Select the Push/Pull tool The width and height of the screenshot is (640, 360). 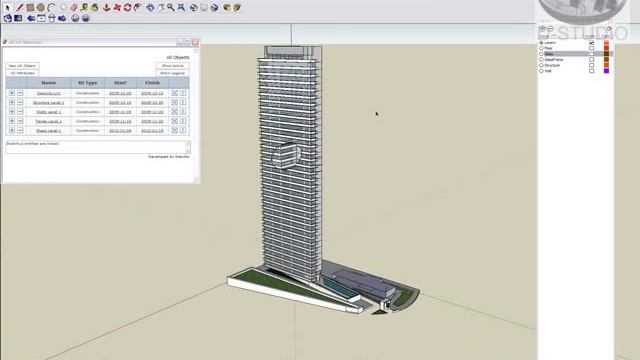click(x=107, y=7)
